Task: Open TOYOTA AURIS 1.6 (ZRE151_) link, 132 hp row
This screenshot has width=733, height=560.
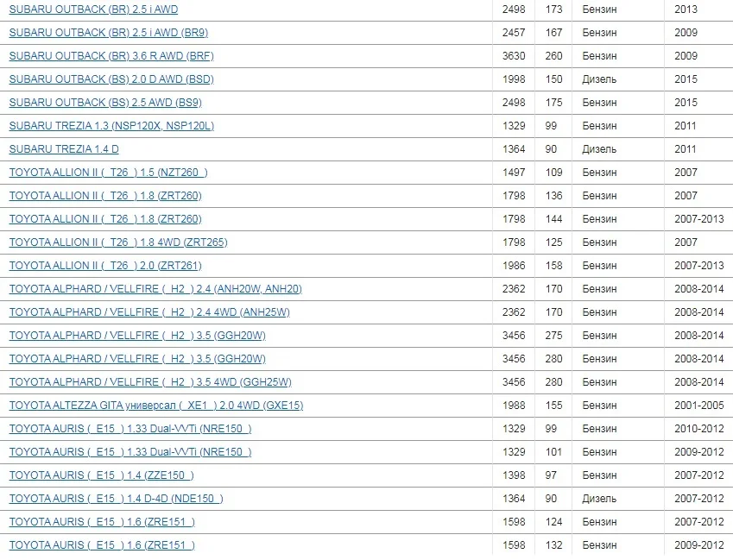Action: [x=102, y=546]
